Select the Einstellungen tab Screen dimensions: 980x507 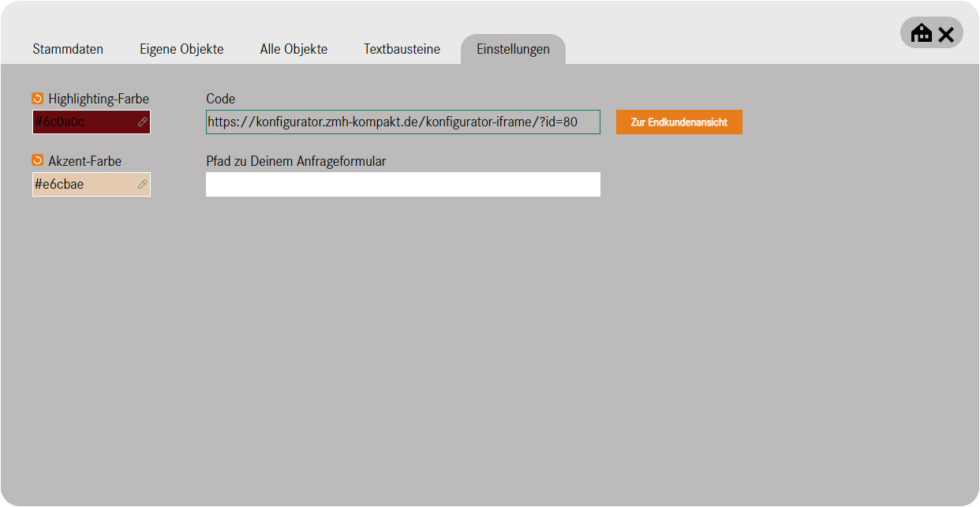[513, 49]
